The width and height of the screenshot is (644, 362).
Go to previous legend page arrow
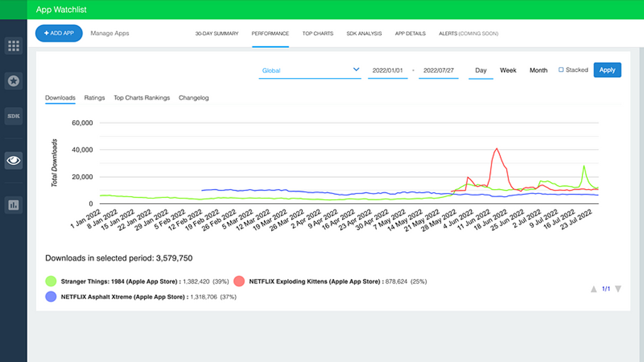(x=594, y=289)
